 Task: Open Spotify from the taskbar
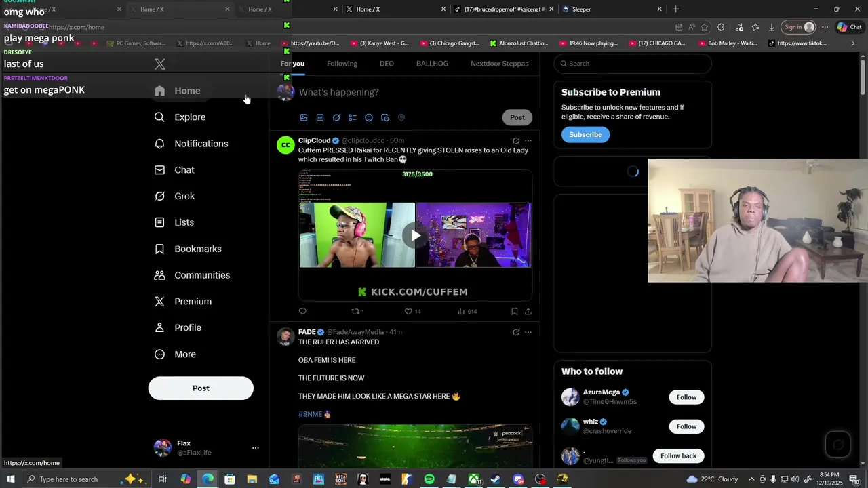coord(429,479)
